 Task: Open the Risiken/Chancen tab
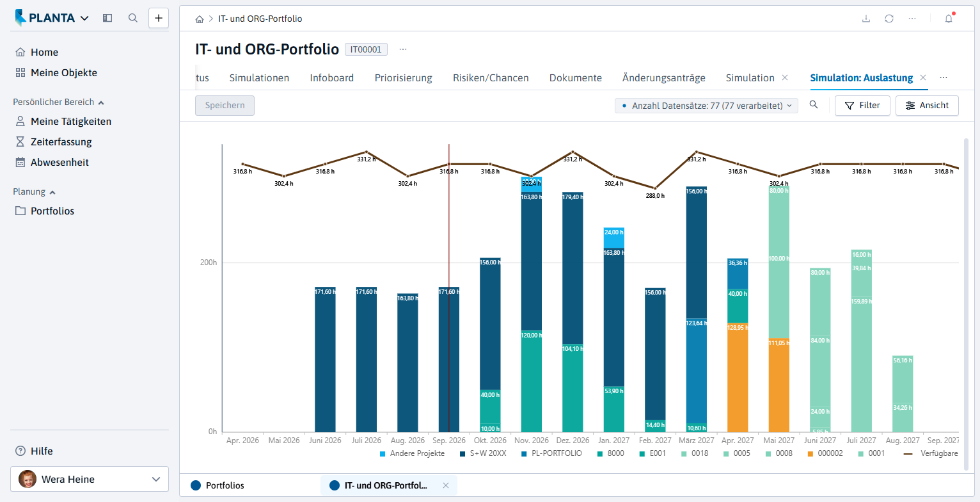[x=491, y=78]
